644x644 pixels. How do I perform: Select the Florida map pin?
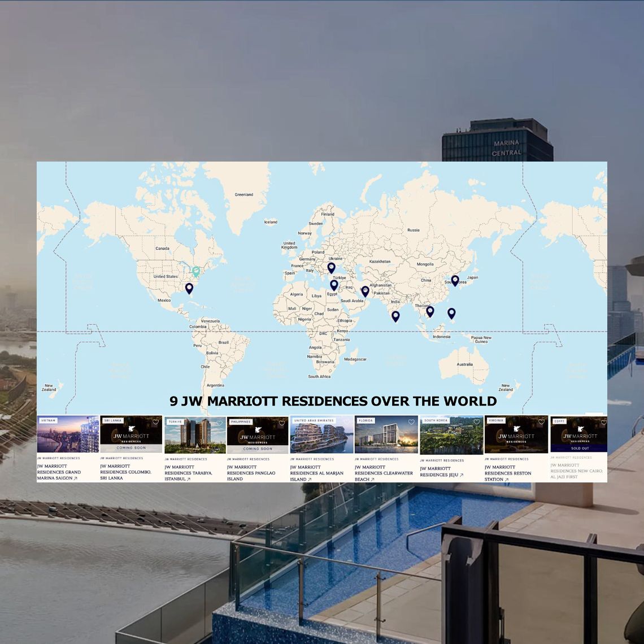pyautogui.click(x=189, y=288)
